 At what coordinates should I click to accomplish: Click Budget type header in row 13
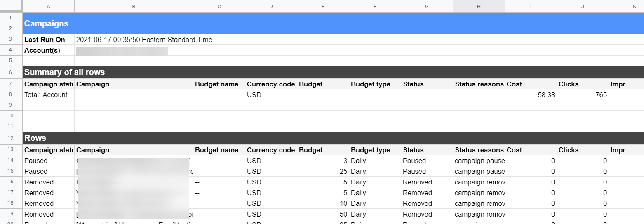(375, 150)
